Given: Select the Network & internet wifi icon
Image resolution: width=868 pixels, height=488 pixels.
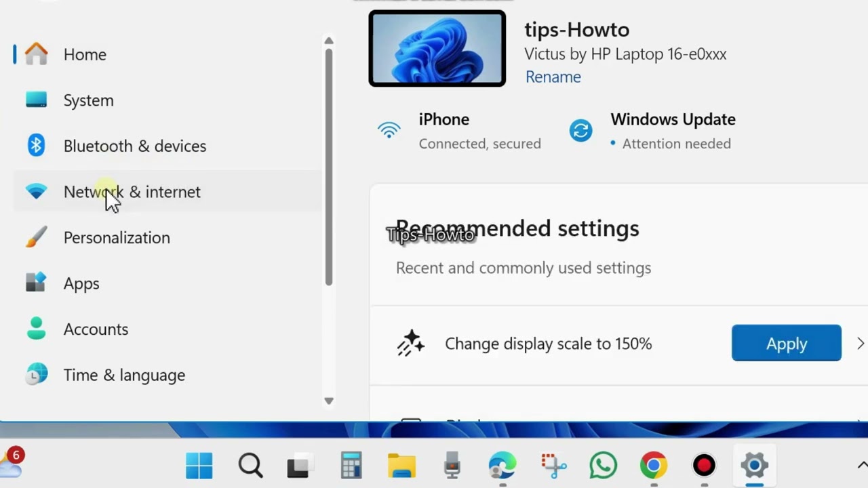Looking at the screenshot, I should [x=37, y=192].
